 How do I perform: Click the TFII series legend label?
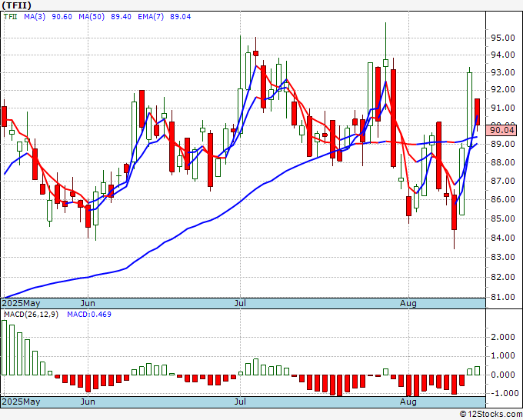tap(10, 17)
